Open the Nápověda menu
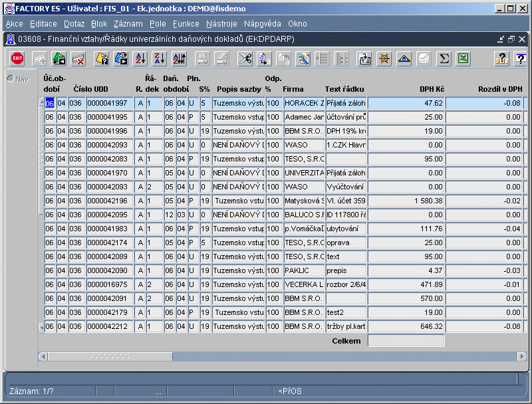Image resolution: width=532 pixels, height=404 pixels. 263,24
